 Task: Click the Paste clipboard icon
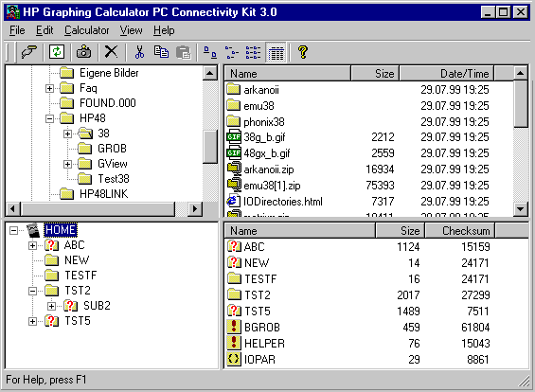[x=183, y=52]
